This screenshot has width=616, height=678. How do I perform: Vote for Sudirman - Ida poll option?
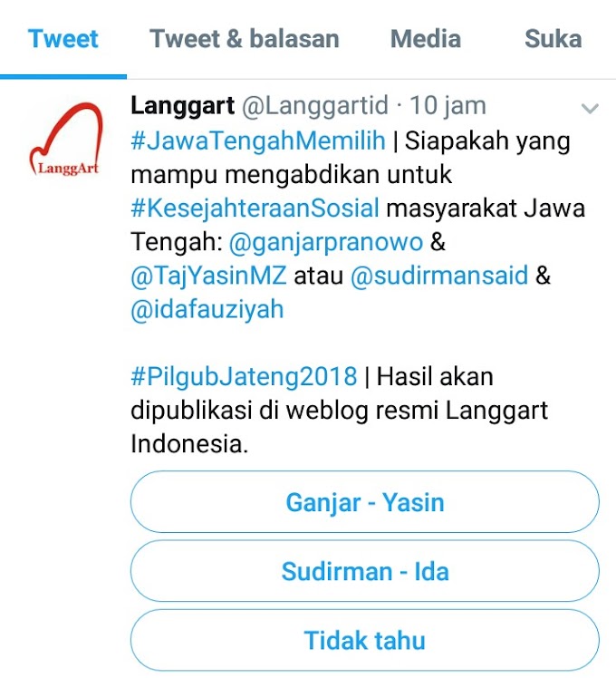[x=365, y=571]
